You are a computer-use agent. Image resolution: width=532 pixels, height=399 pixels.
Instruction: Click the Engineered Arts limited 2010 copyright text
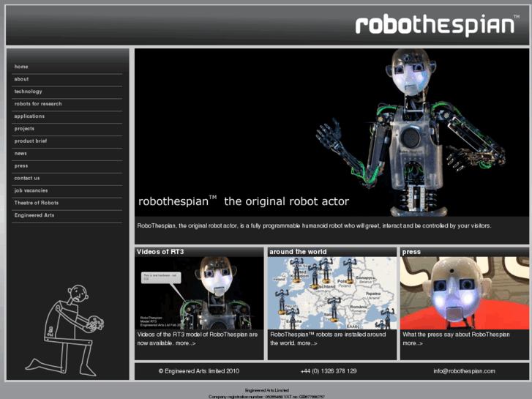pyautogui.click(x=199, y=371)
